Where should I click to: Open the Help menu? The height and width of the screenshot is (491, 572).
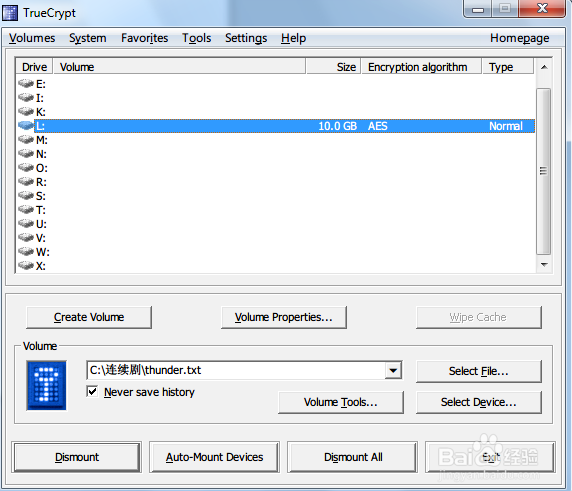click(293, 38)
